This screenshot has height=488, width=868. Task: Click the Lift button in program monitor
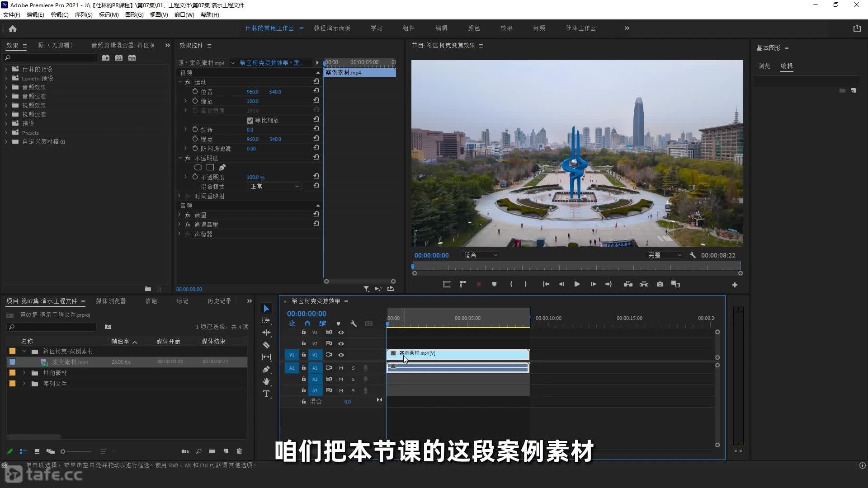(628, 284)
